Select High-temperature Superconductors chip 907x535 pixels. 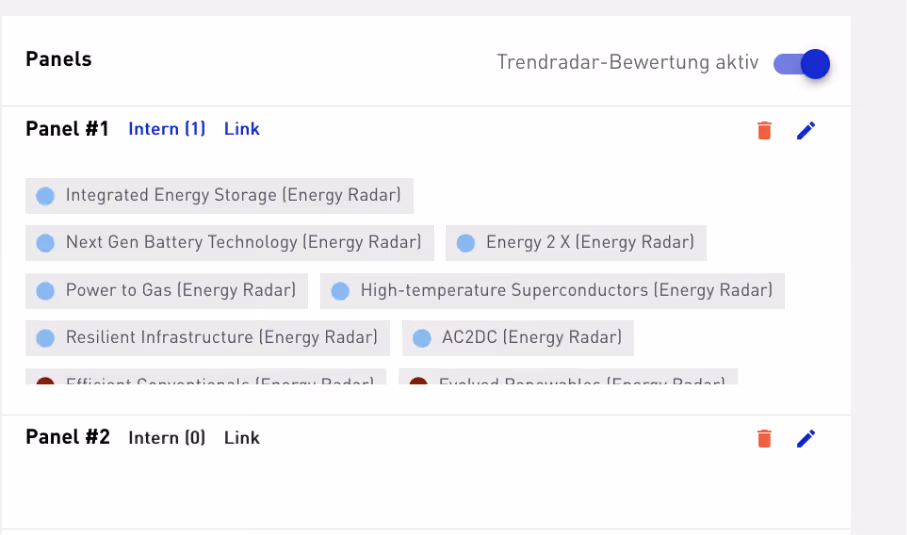point(552,290)
